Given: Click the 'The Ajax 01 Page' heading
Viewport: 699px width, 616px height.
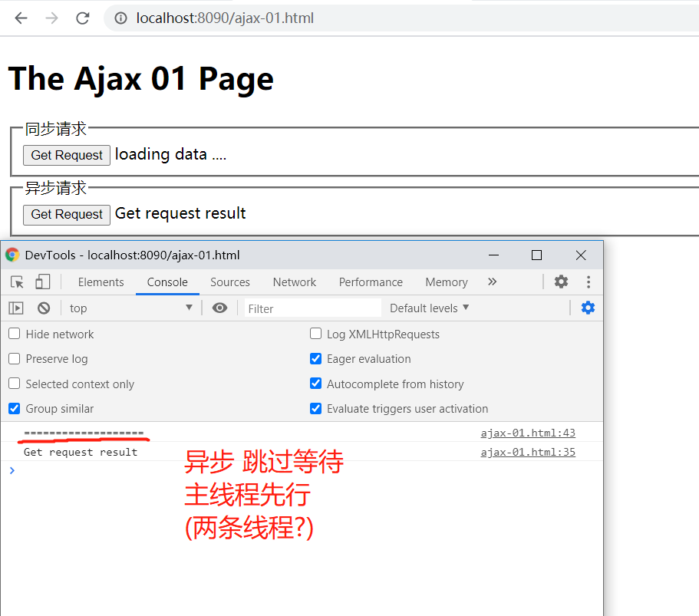Looking at the screenshot, I should [141, 79].
